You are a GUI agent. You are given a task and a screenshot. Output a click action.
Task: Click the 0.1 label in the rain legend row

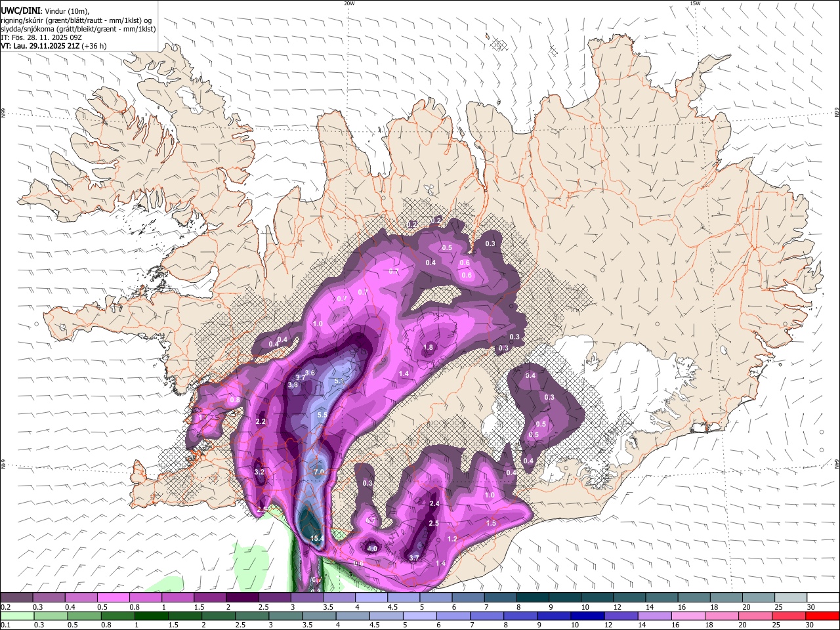coord(5,625)
